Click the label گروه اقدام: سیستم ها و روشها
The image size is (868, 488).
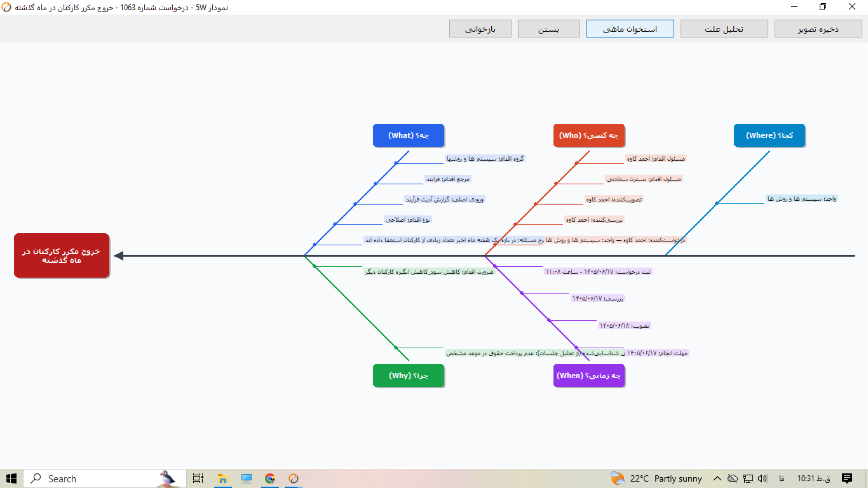coord(486,159)
